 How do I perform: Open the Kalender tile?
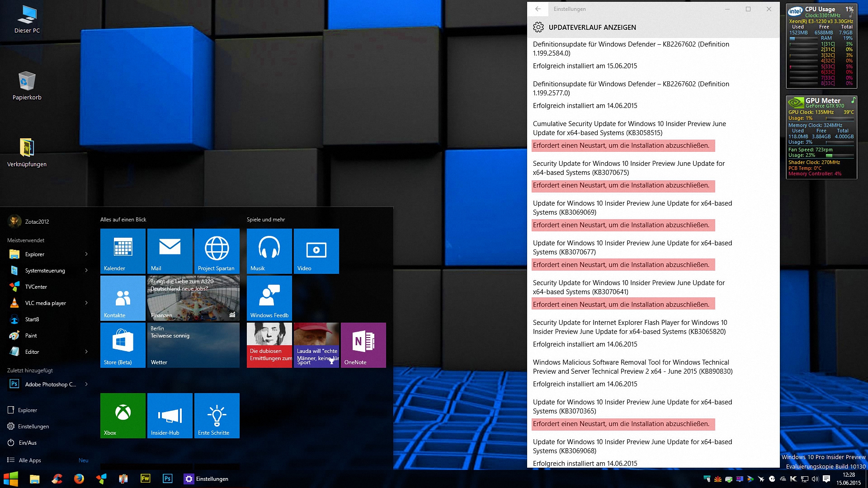[x=123, y=251]
